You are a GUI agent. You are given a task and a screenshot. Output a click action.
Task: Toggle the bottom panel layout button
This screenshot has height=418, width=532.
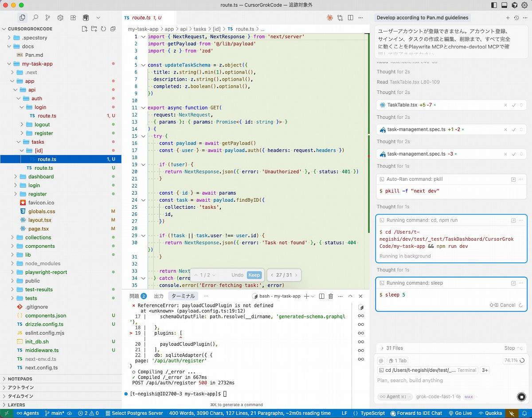click(504, 5)
